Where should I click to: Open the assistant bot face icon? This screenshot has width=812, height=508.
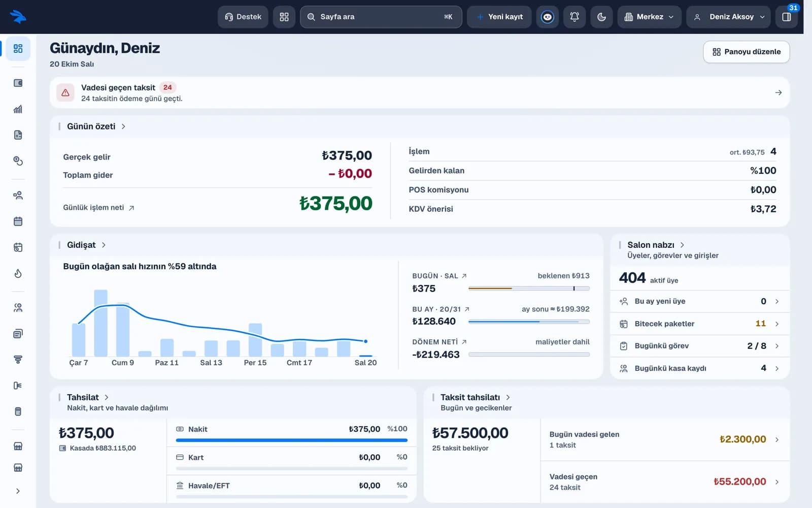pos(547,17)
